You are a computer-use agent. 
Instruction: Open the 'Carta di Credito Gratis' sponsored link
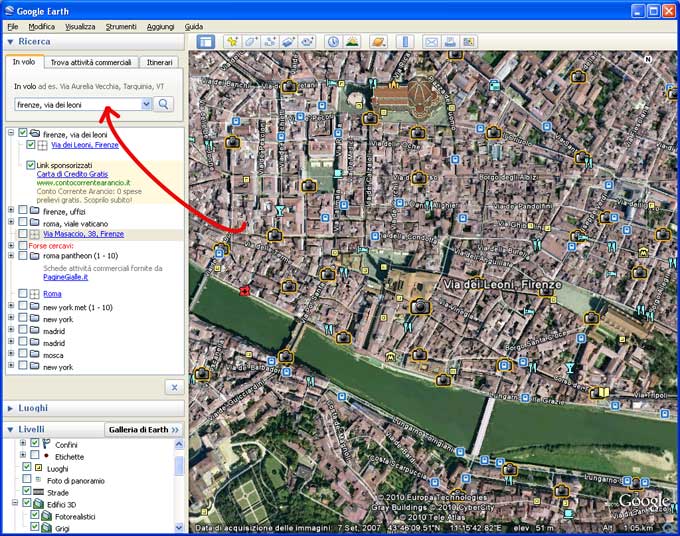(72, 174)
